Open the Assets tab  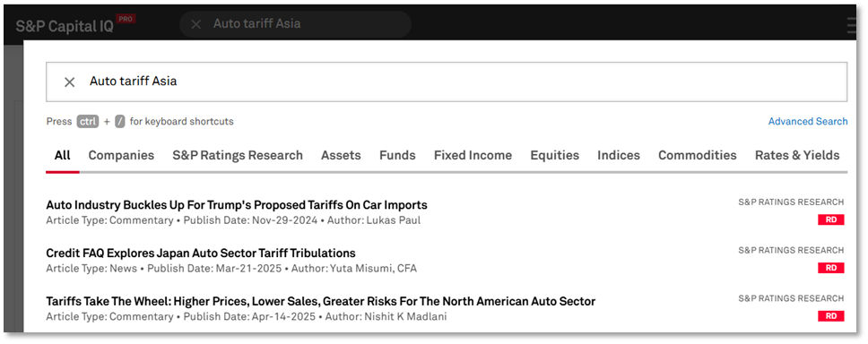click(x=341, y=155)
